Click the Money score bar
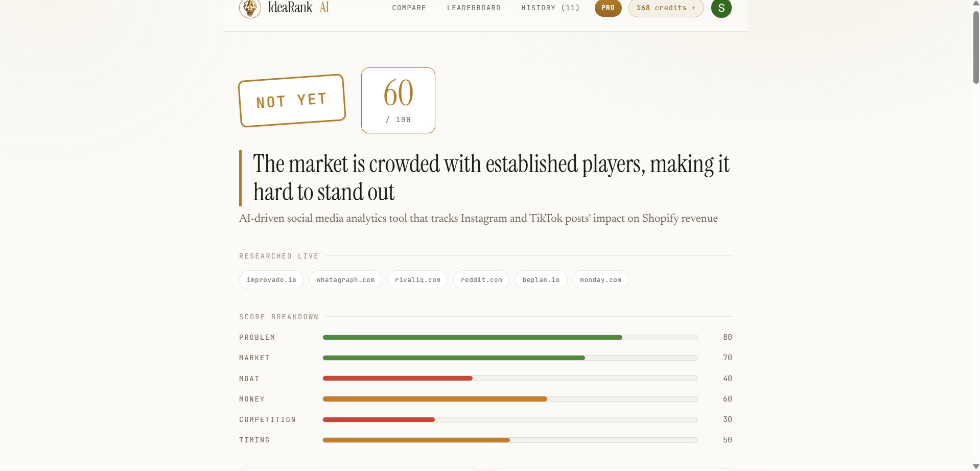This screenshot has width=980, height=471. point(510,399)
